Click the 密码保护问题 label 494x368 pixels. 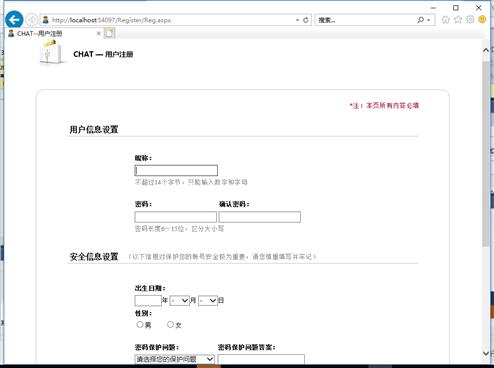pos(157,347)
